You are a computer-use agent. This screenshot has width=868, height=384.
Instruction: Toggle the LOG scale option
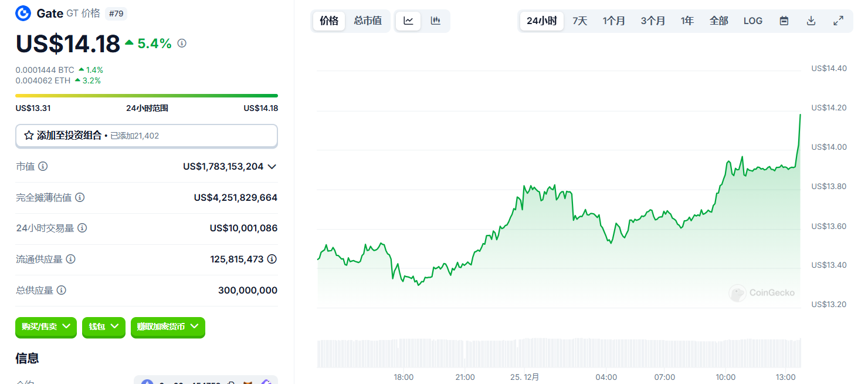(x=752, y=21)
